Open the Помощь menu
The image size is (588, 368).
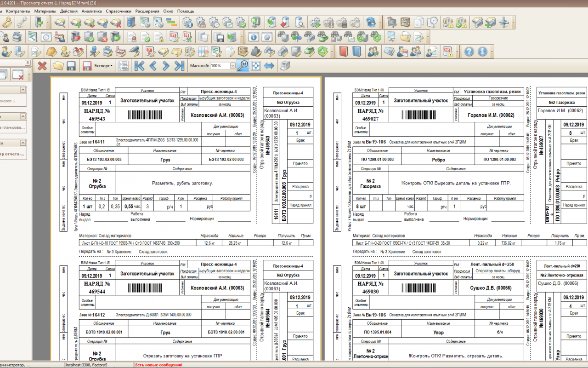tap(186, 11)
